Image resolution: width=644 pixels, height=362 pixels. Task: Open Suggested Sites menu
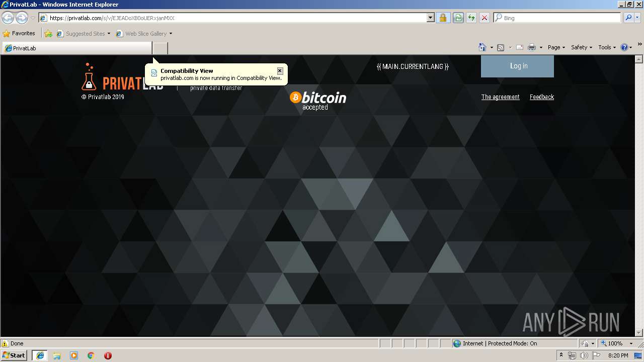pos(83,34)
